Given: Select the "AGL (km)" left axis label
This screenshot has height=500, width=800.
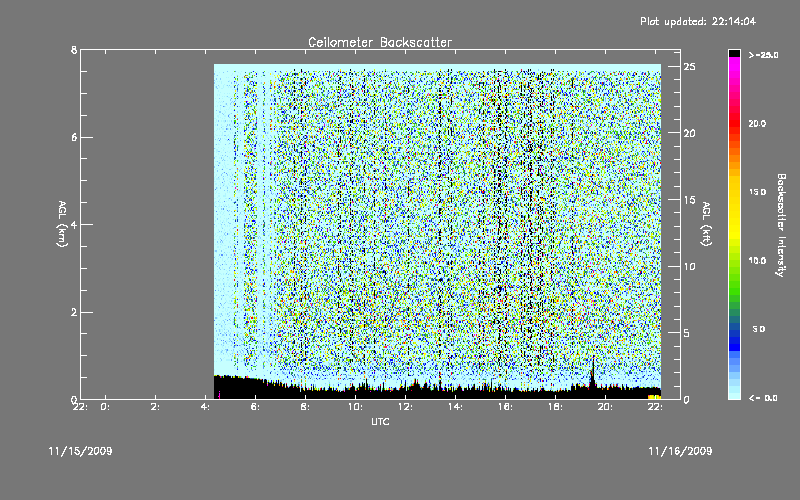Looking at the screenshot, I should point(62,224).
